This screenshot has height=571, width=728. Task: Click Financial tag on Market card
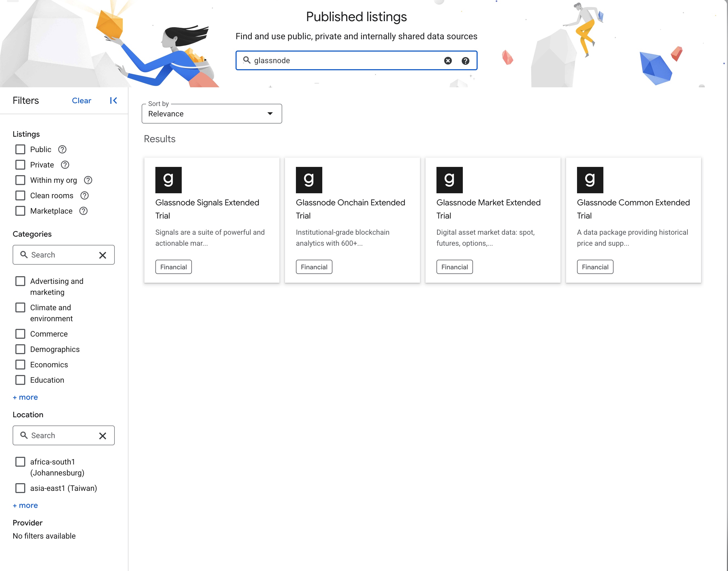tap(455, 267)
